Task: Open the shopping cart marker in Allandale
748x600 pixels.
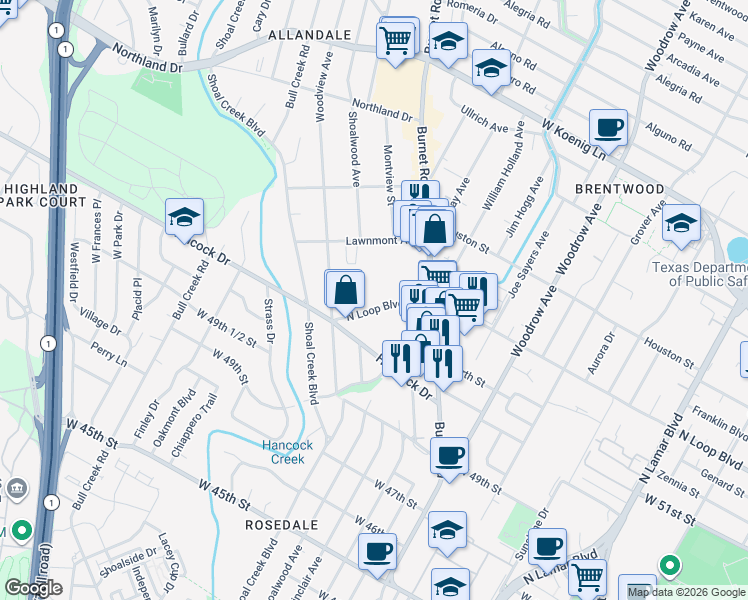Action: point(395,40)
